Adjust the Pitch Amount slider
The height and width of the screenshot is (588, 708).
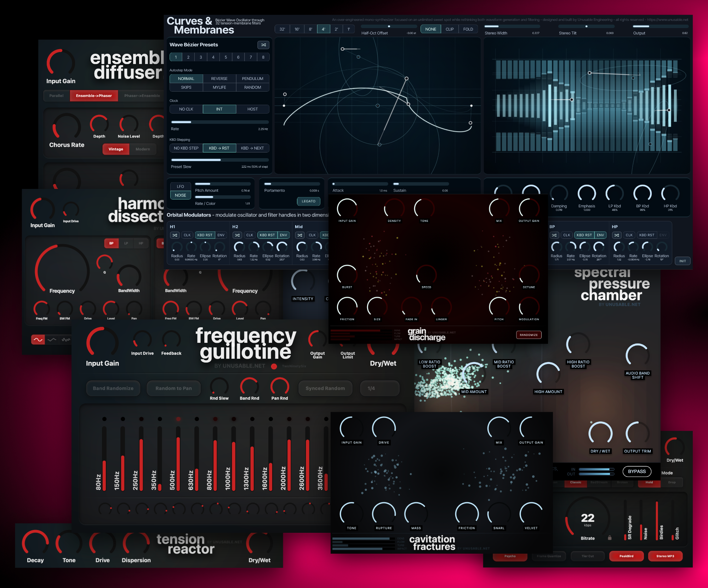click(223, 184)
